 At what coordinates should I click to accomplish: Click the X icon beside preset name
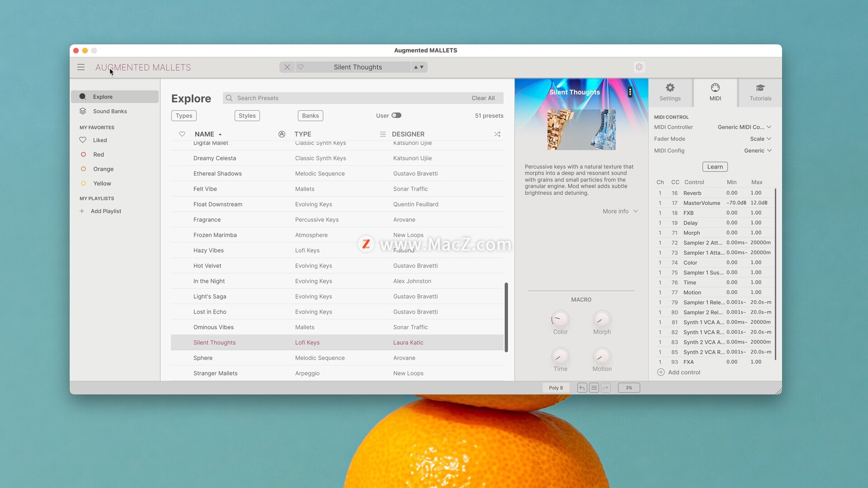click(x=287, y=67)
